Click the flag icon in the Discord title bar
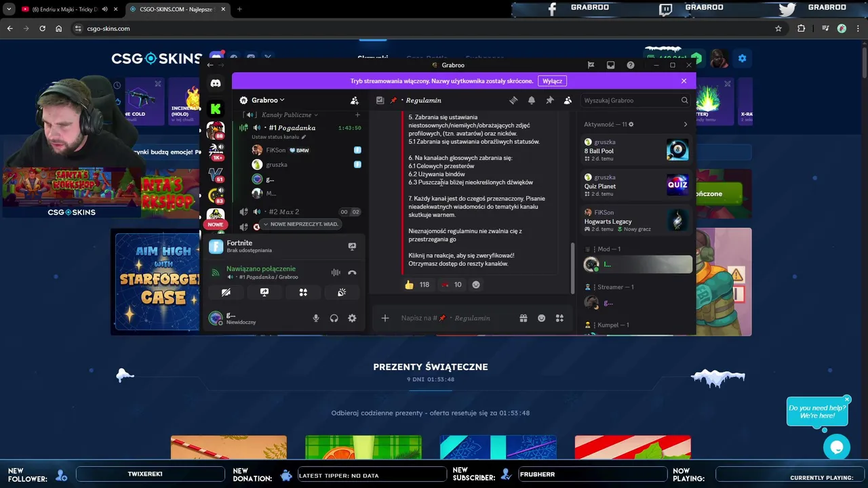This screenshot has height=488, width=868. 591,65
